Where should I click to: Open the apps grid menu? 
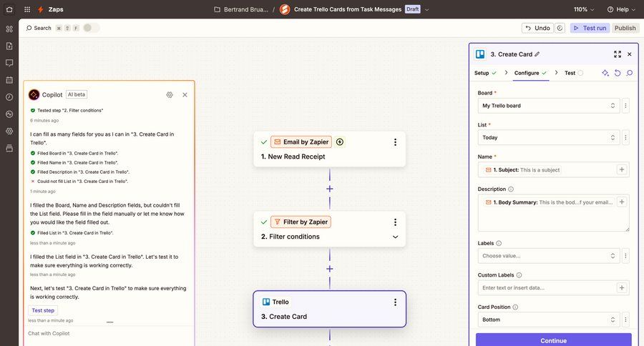point(27,9)
